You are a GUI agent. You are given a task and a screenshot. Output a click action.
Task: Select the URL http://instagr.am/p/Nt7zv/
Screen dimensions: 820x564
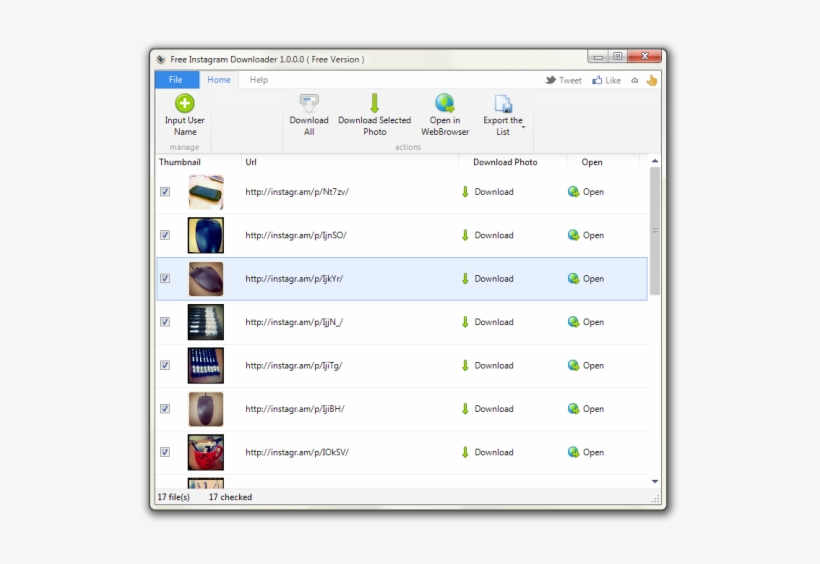click(x=297, y=192)
